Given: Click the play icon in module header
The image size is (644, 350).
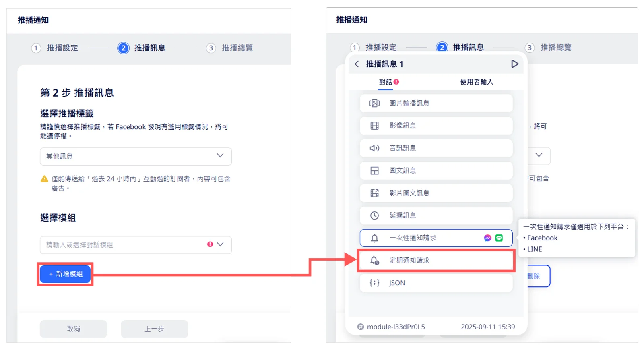Looking at the screenshot, I should tap(514, 64).
